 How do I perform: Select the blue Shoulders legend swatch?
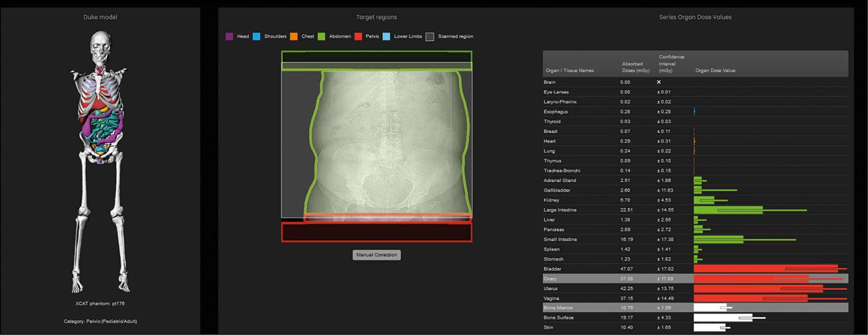tap(256, 36)
